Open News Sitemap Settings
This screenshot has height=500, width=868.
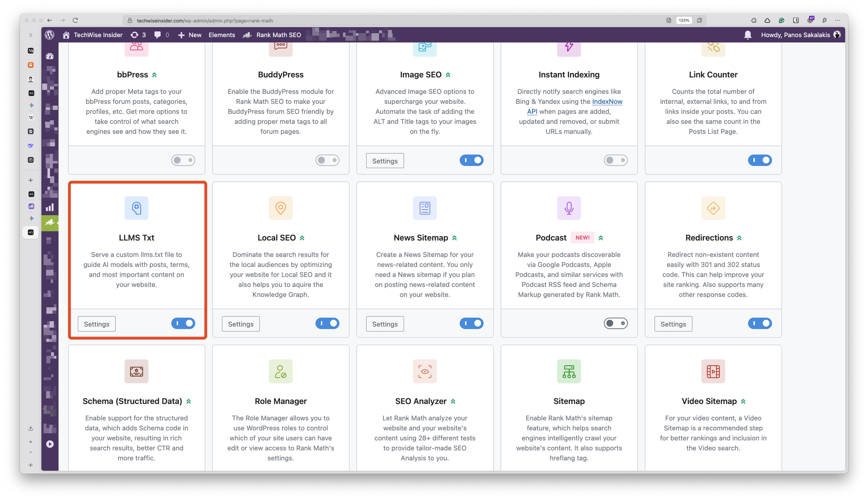(x=385, y=324)
